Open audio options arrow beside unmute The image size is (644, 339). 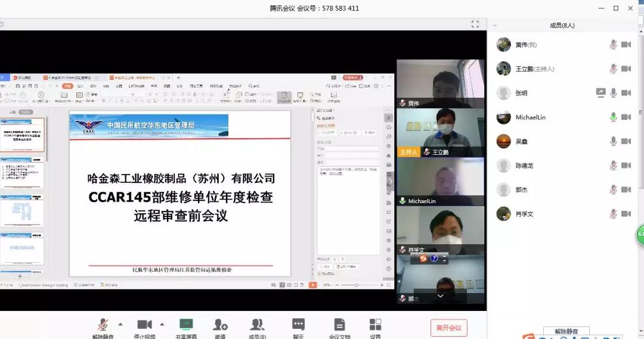pos(120,324)
